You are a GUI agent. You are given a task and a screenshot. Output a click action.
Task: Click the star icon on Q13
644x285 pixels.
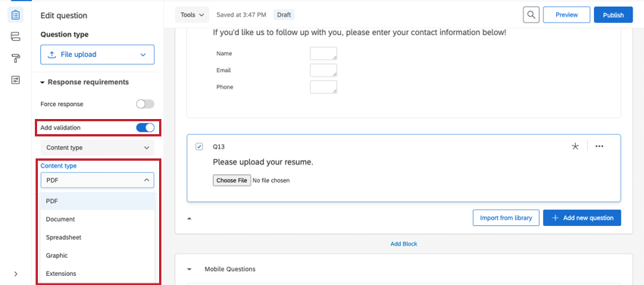575,146
